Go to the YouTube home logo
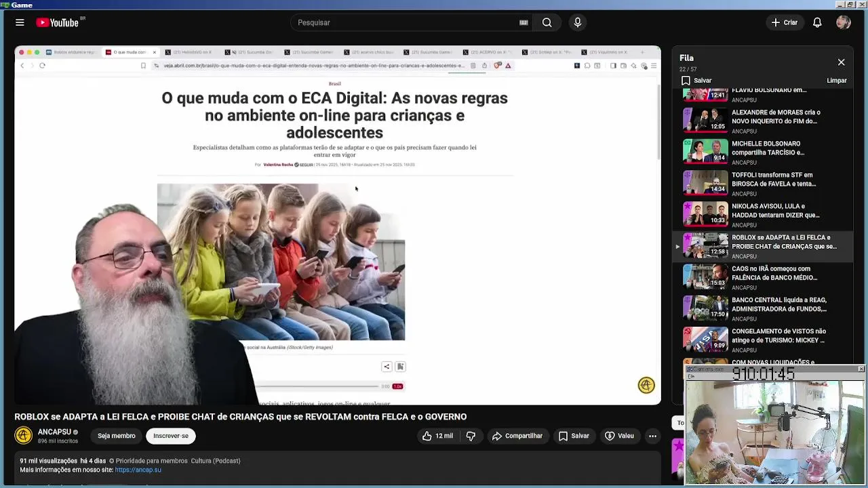This screenshot has width=868, height=488. [x=58, y=22]
